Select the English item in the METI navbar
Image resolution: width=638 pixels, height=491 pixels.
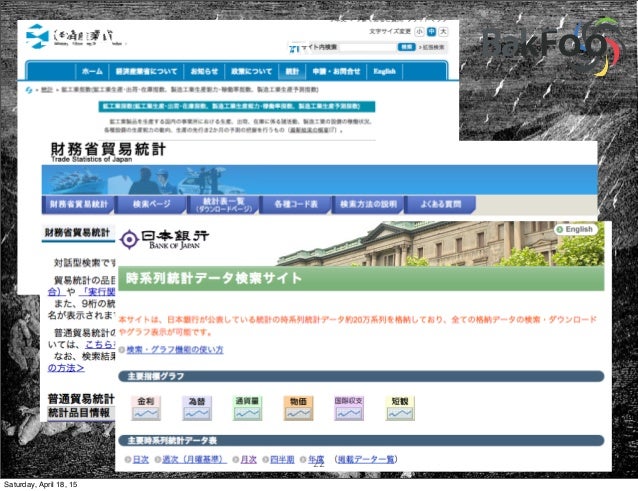click(x=385, y=71)
